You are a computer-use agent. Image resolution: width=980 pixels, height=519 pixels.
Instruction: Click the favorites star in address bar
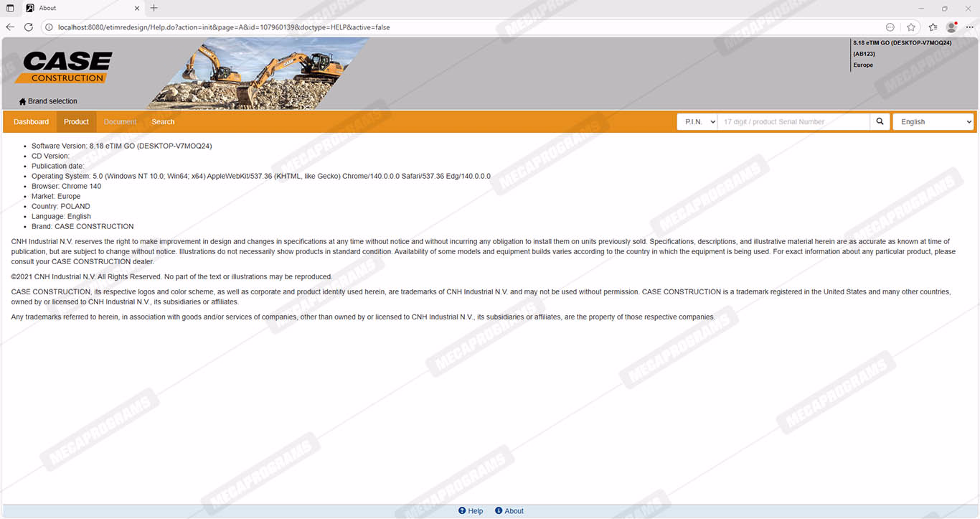[x=910, y=27]
